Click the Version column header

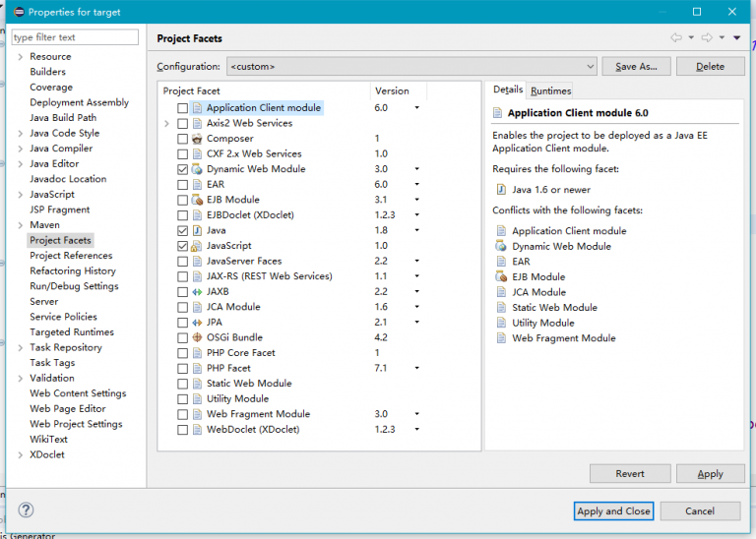[399, 90]
